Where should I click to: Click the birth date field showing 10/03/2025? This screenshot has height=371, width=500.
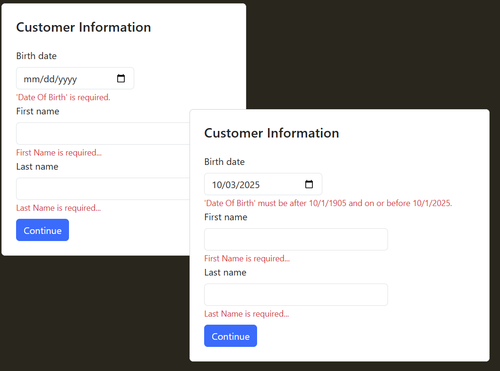coord(263,184)
